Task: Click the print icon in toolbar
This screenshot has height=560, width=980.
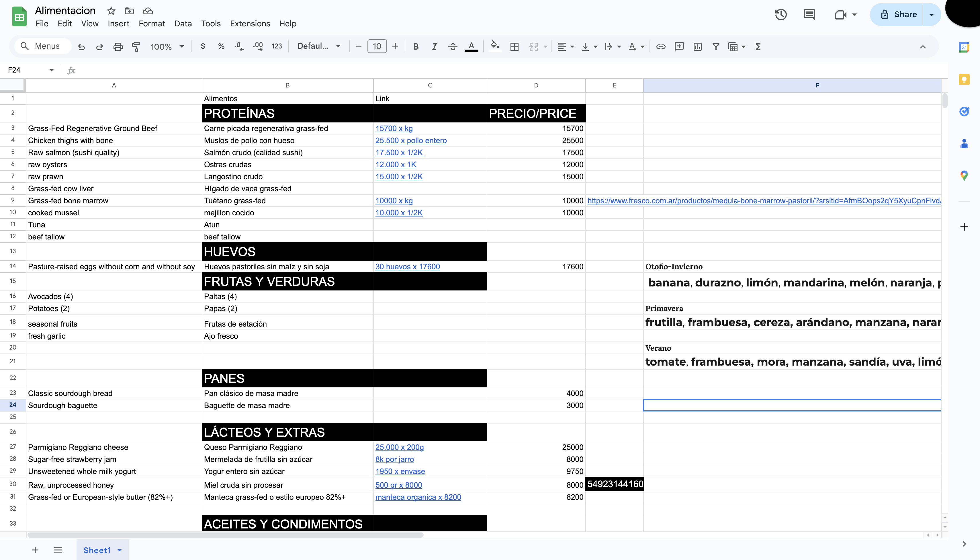Action: coord(118,46)
